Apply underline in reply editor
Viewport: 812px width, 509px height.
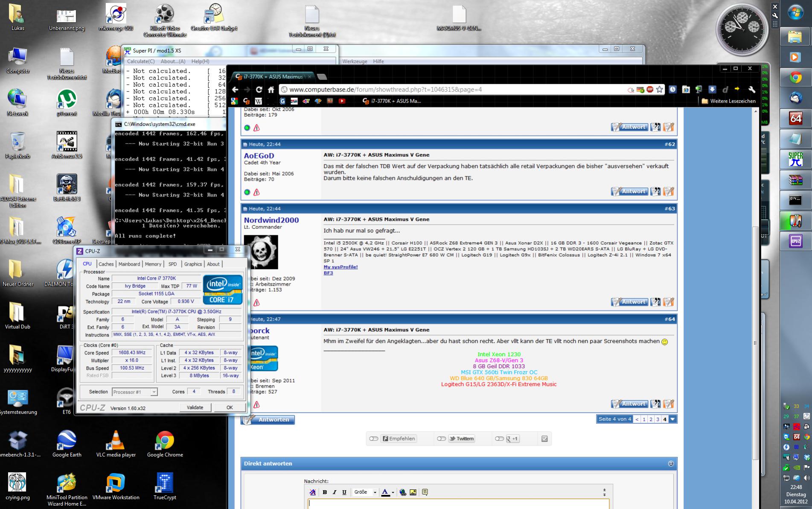click(x=344, y=492)
